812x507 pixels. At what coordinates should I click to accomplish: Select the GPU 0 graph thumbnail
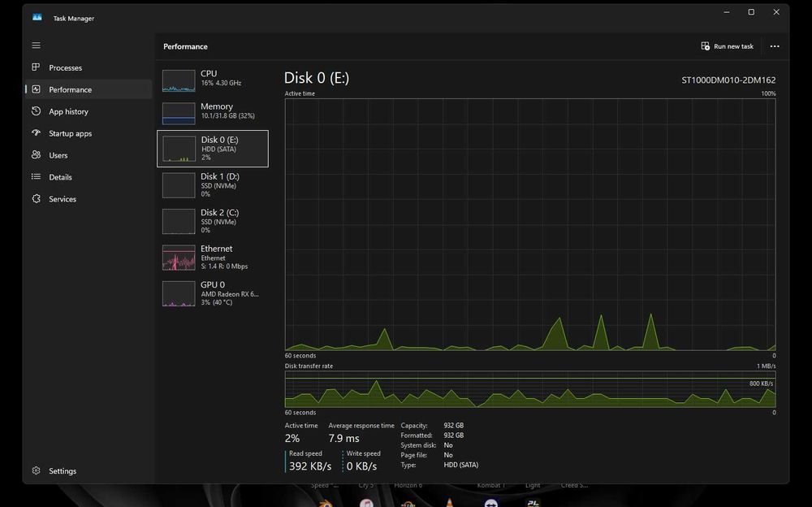[x=179, y=293]
